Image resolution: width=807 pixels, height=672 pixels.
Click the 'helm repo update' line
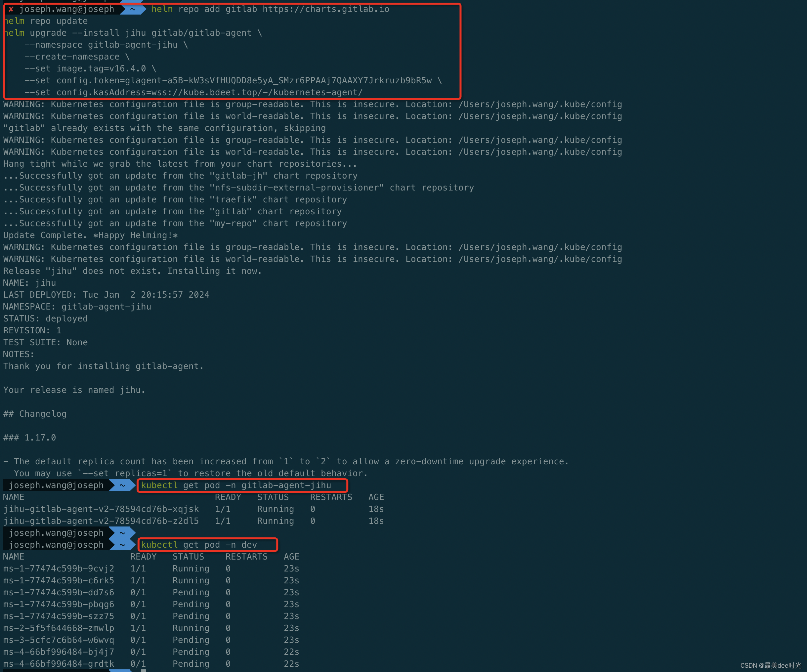click(x=46, y=21)
